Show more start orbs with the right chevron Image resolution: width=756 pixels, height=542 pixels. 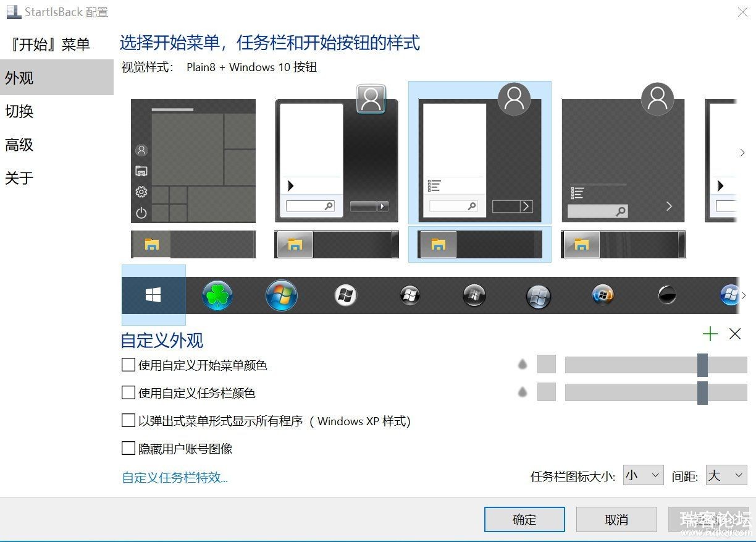(x=743, y=296)
